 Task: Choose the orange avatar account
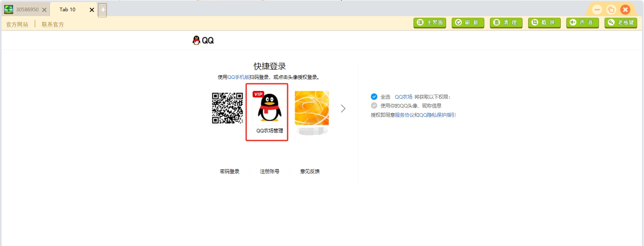pyautogui.click(x=312, y=108)
